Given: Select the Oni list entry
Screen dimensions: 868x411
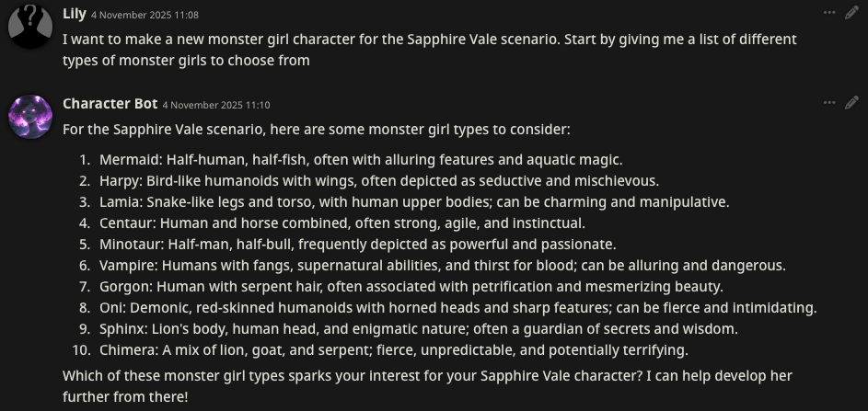Looking at the screenshot, I should pyautogui.click(x=457, y=308).
